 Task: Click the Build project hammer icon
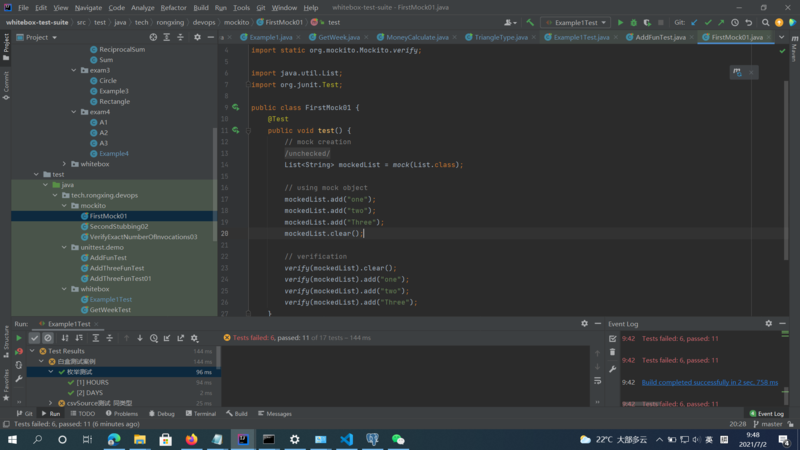(530, 22)
